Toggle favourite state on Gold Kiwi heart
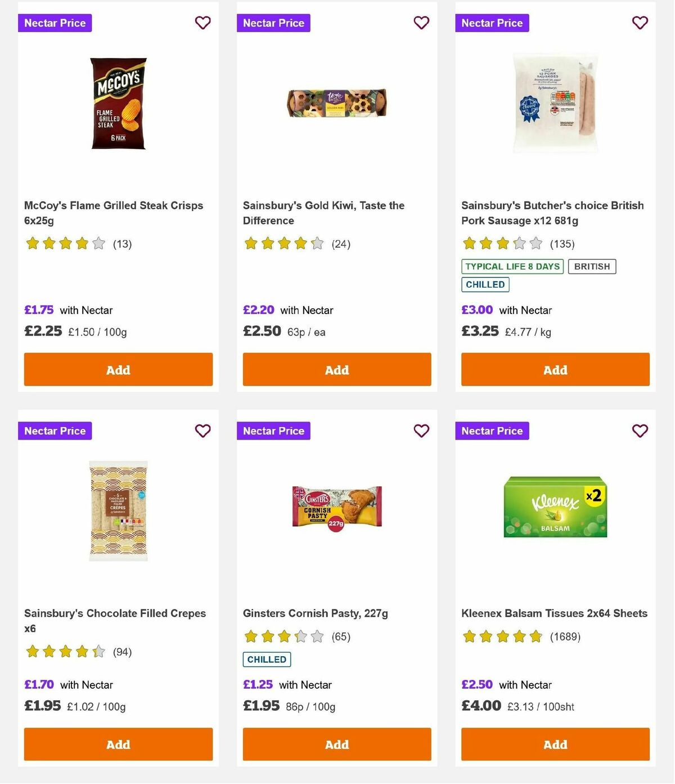This screenshot has width=675, height=784. pyautogui.click(x=421, y=23)
